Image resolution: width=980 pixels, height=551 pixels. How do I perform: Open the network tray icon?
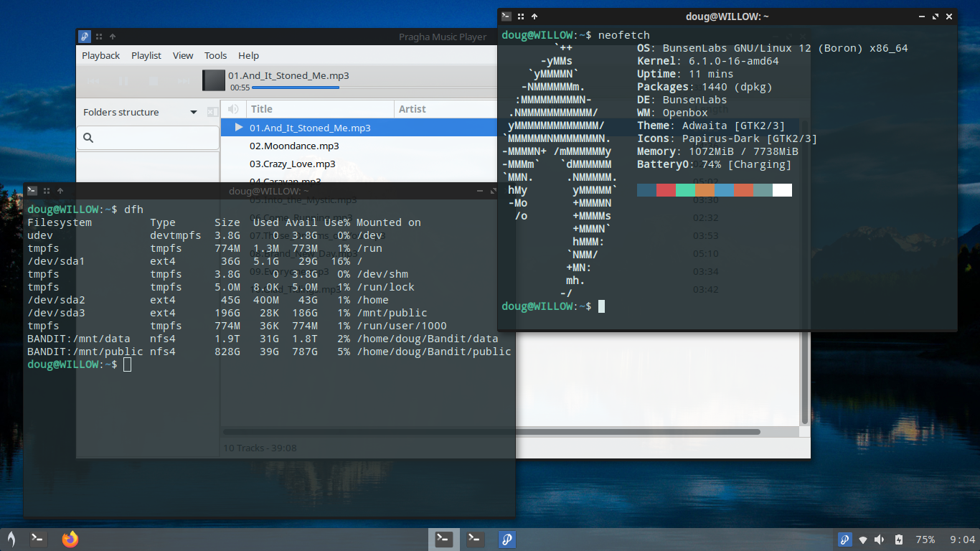864,540
